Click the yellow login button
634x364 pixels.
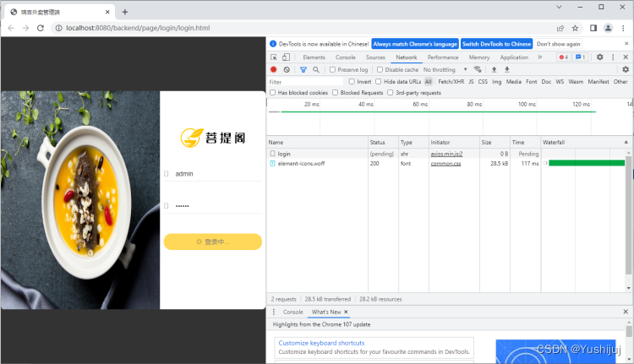pyautogui.click(x=213, y=242)
